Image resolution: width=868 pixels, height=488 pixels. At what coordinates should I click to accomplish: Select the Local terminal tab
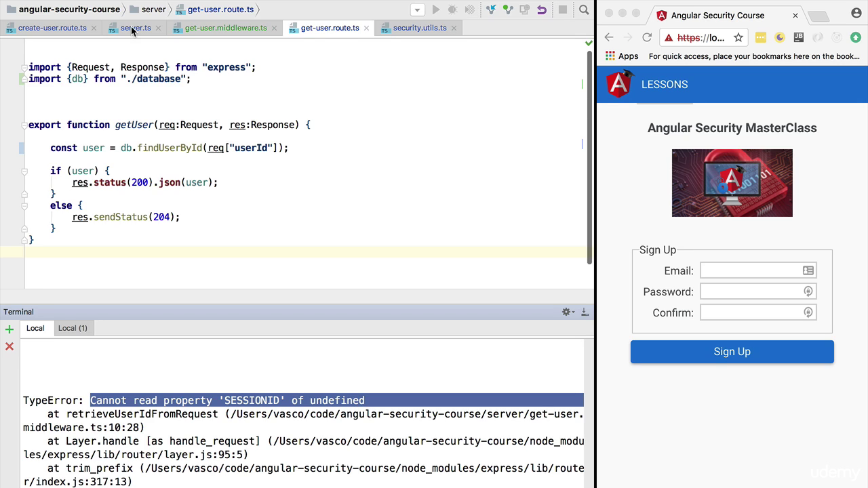coord(35,328)
